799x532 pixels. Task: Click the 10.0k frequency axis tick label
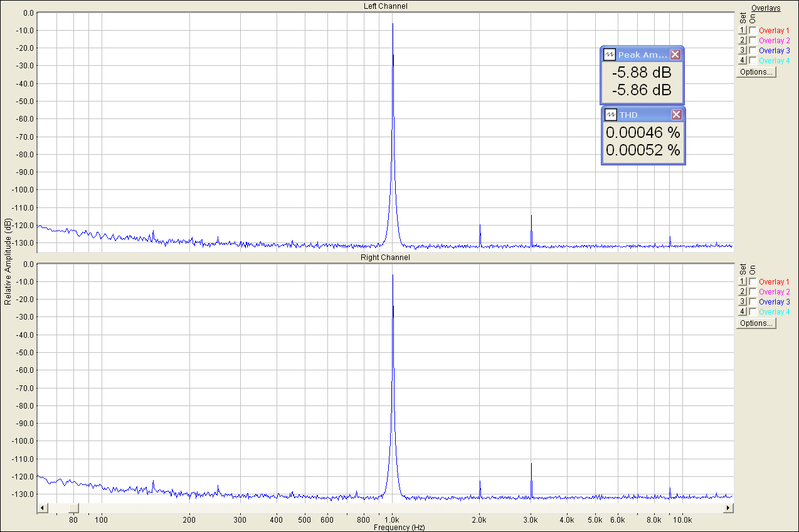683,520
